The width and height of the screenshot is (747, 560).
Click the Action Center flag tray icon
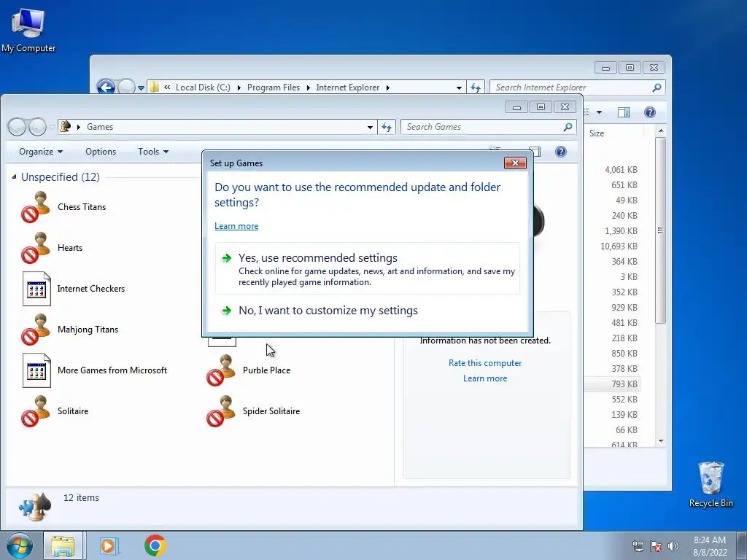tap(656, 546)
